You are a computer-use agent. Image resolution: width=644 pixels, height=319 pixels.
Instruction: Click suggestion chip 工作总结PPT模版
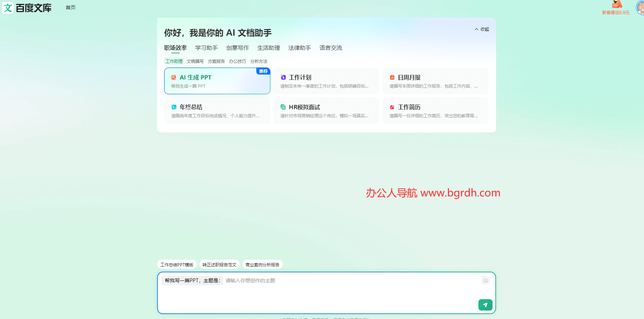click(177, 265)
